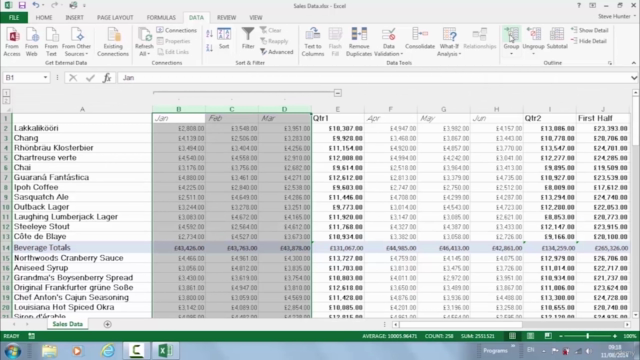This screenshot has height=360, width=640.
Task: Click Remove Duplicates
Action: [359, 42]
